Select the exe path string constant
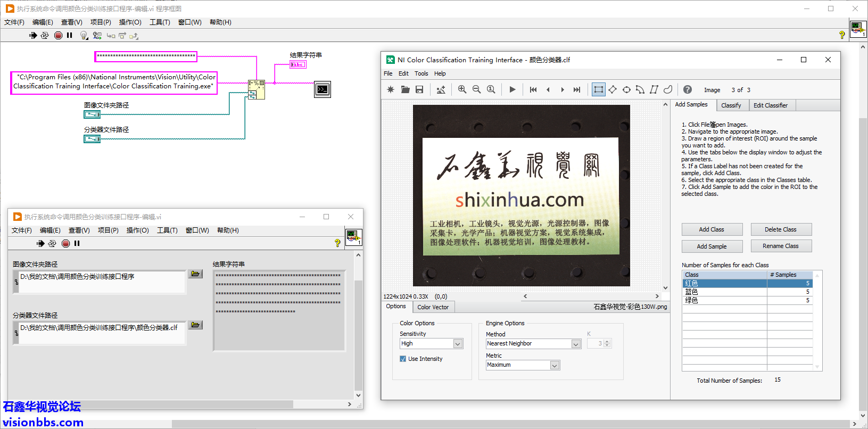The height and width of the screenshot is (429, 868). point(114,82)
